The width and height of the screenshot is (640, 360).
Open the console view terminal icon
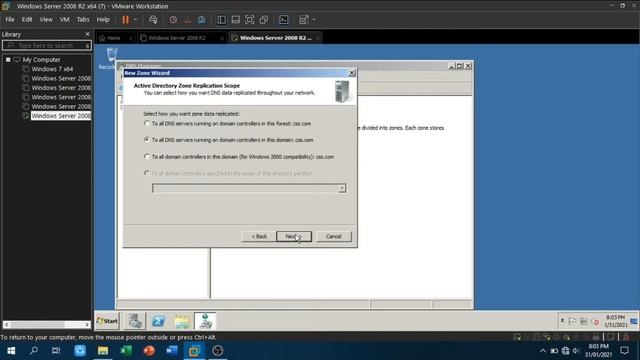point(284,20)
